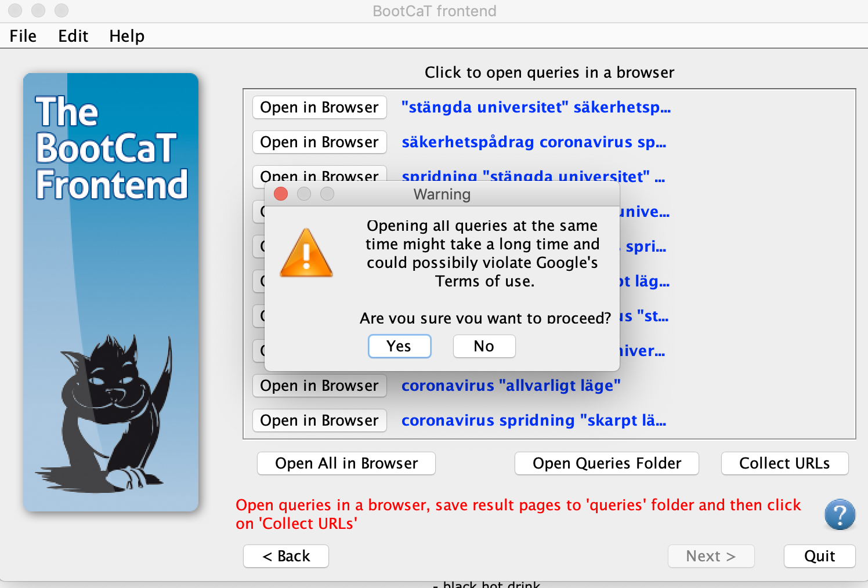Close the Warning dialog with red button

281,194
